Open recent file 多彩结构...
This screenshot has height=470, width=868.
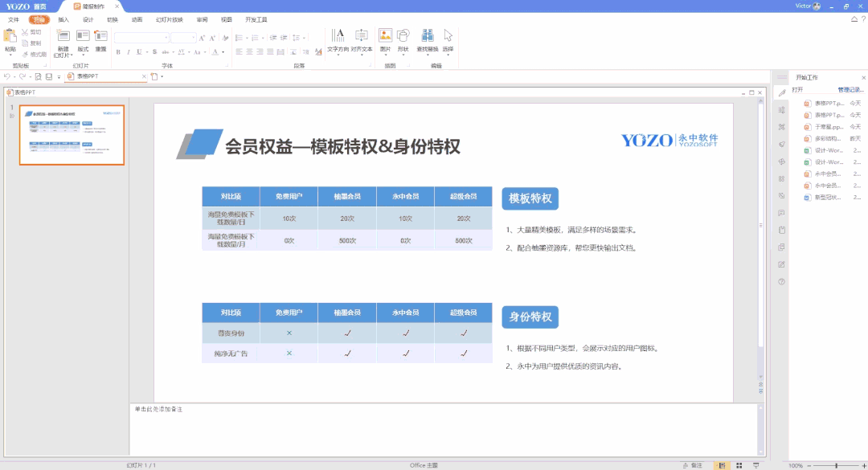(833, 138)
